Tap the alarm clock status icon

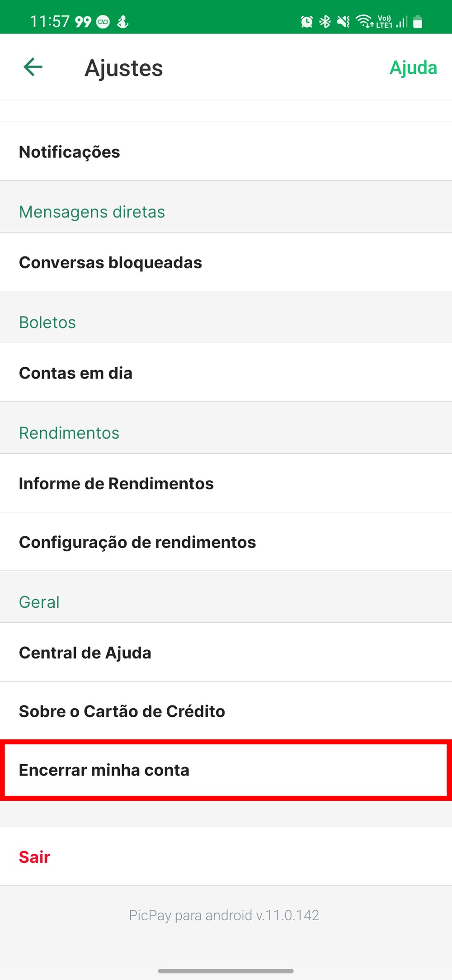[x=306, y=21]
